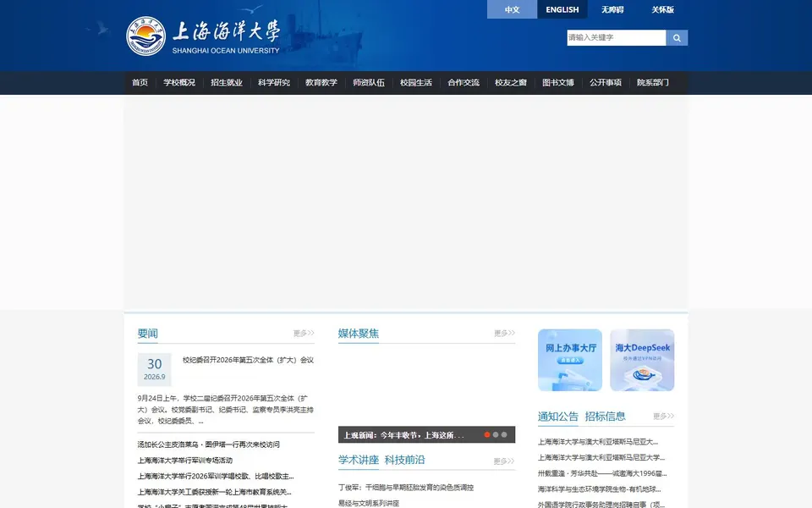Open the 校友之窗 menu
The image size is (812, 508).
(511, 82)
